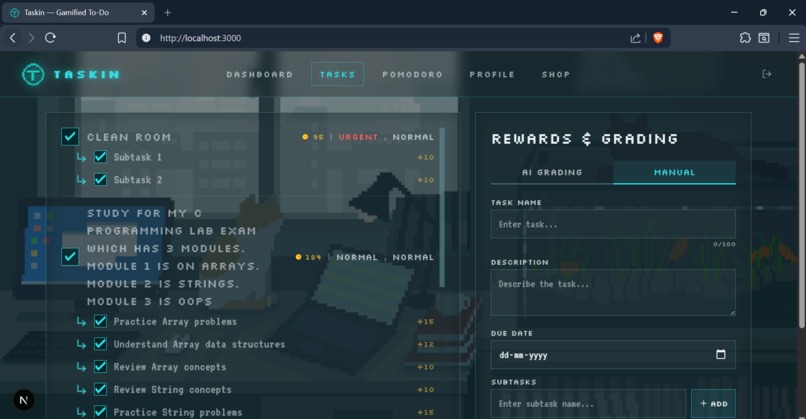
Task: Focus the Enter subtask name field
Action: pos(589,404)
